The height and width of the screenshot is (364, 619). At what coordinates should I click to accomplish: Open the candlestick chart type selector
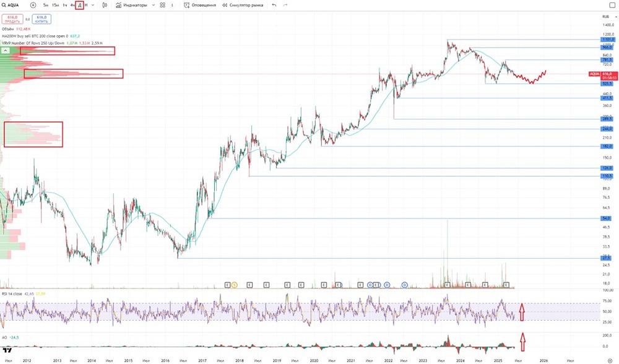[x=105, y=5]
